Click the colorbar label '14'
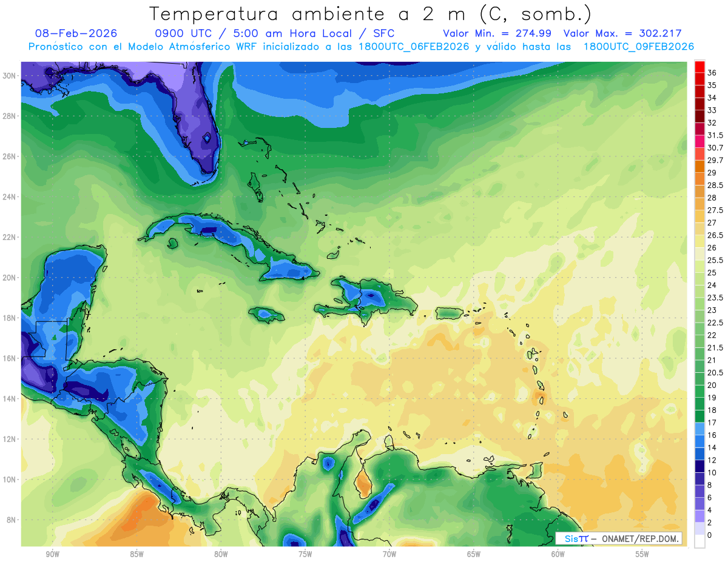Viewport: 728px width, 562px height. tap(712, 447)
